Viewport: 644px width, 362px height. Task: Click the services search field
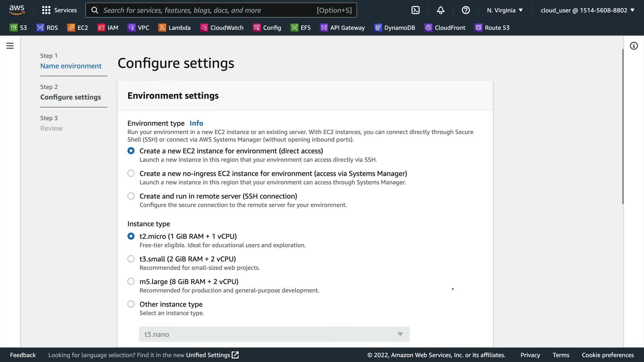tap(208, 10)
